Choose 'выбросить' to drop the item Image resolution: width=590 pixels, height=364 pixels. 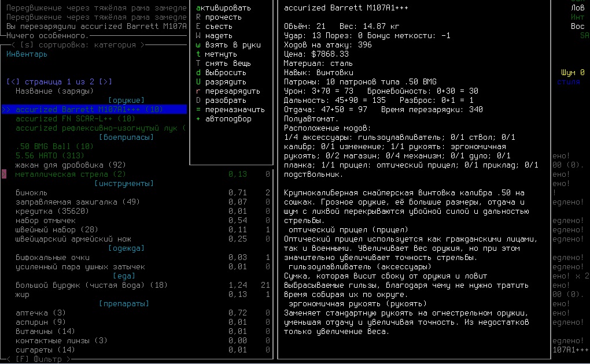tap(221, 73)
